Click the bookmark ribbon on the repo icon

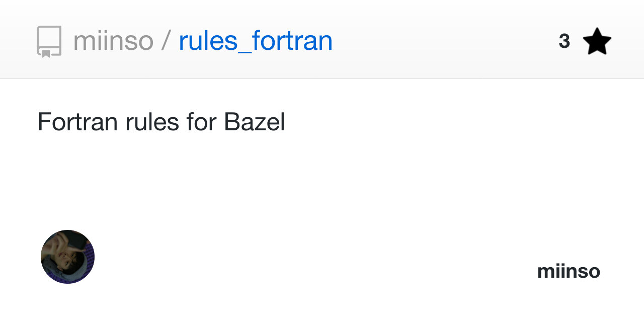pos(46,53)
